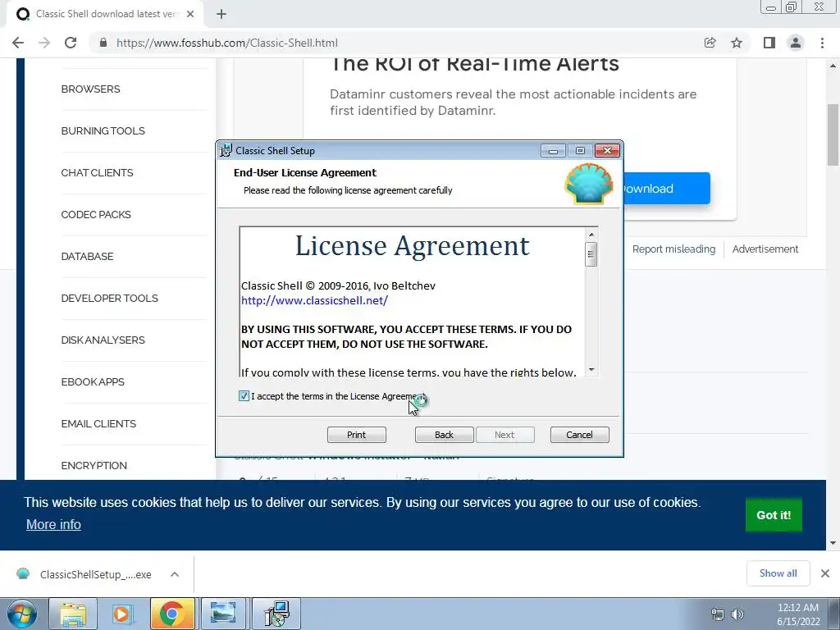Screen dimensions: 840x630
Task: Click installer taskbar icon
Action: [277, 614]
